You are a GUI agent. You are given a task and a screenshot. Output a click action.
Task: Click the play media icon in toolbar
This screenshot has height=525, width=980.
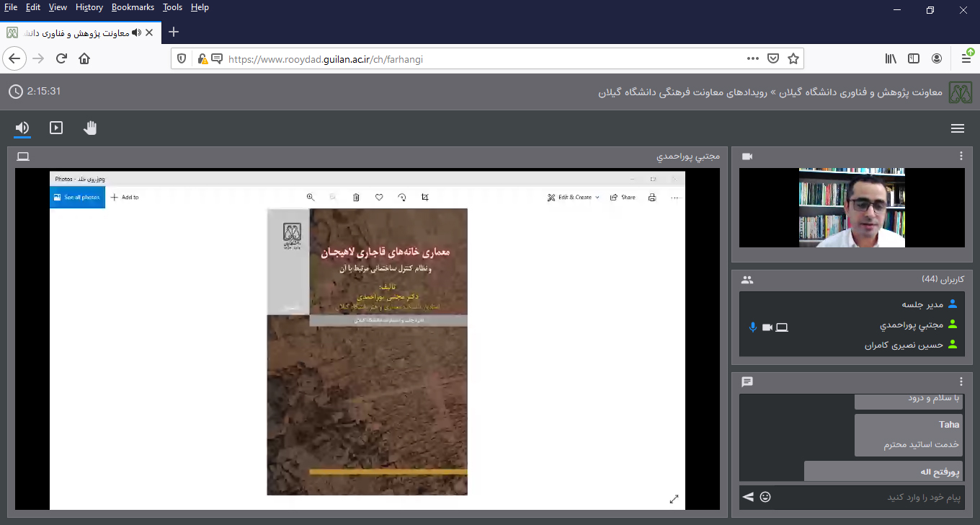pos(56,128)
